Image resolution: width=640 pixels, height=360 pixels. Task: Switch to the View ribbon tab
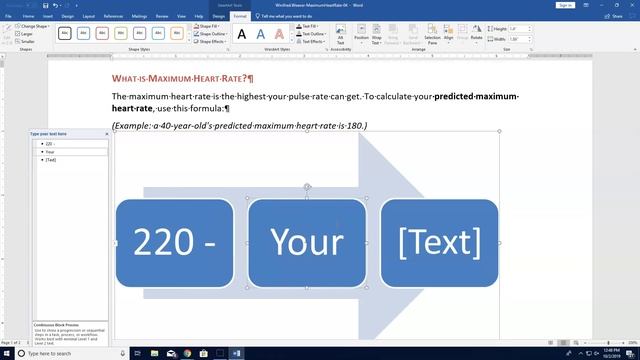(x=181, y=16)
